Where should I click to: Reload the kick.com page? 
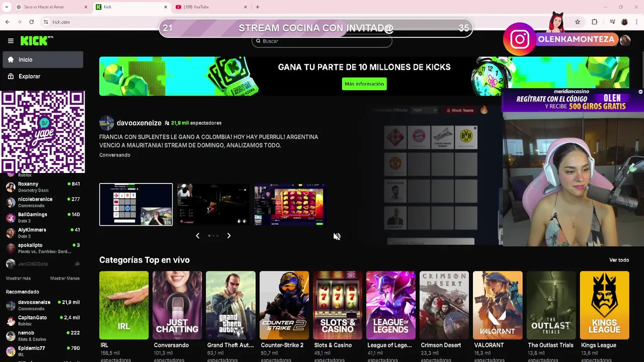point(31,22)
